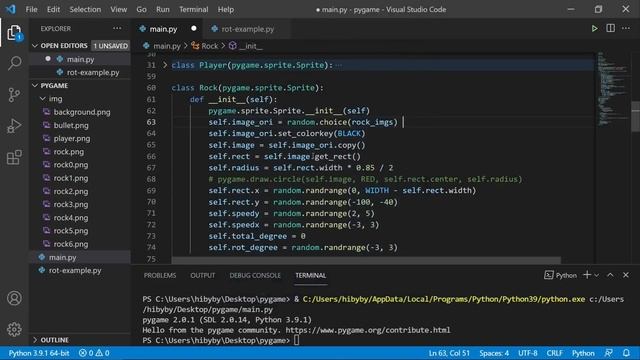Click the editor vertical scrollbar thumb
This screenshot has height=360, width=640.
(636, 117)
